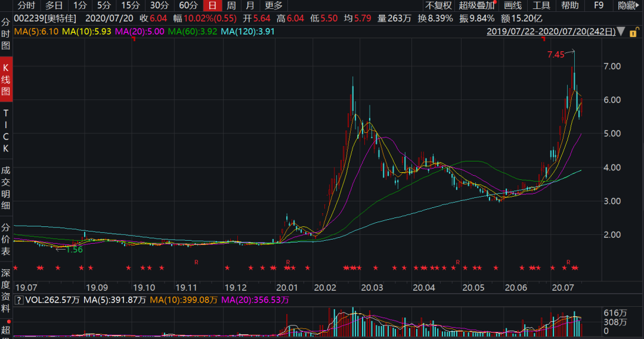Viewport: 644px width, 339px height.
Task: Toggle the 不复权 adjustment mode
Action: pyautogui.click(x=438, y=6)
